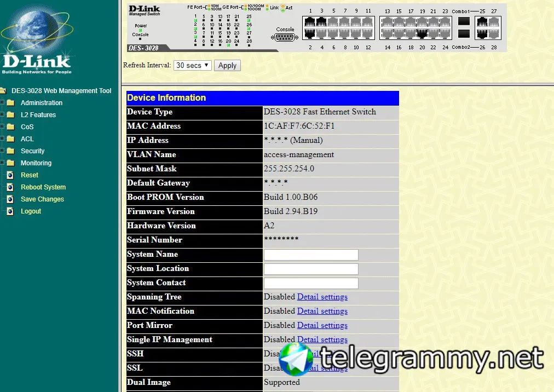This screenshot has height=392, width=554.
Task: Click the Reboot System page icon
Action: (10, 187)
